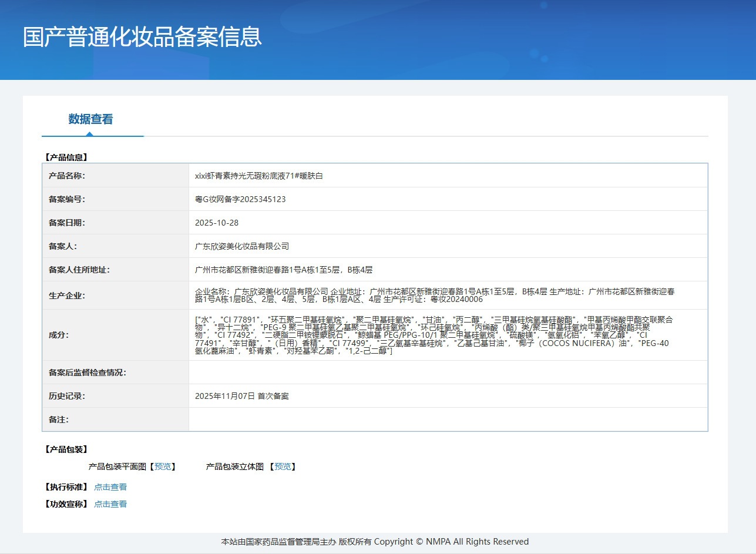Click the 备案人住所地址 address value
This screenshot has width=756, height=554.
284,270
